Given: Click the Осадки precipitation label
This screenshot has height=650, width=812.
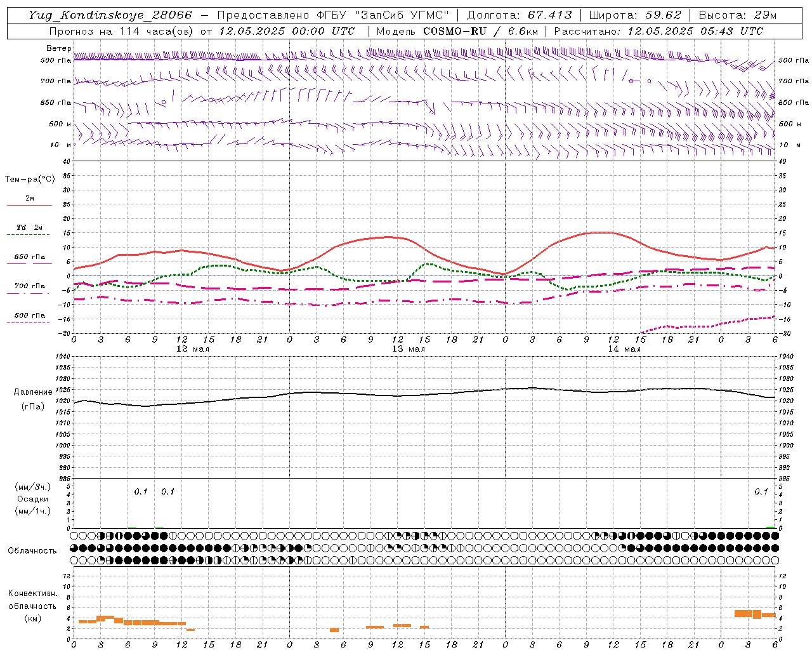Looking at the screenshot, I should pyautogui.click(x=32, y=499).
